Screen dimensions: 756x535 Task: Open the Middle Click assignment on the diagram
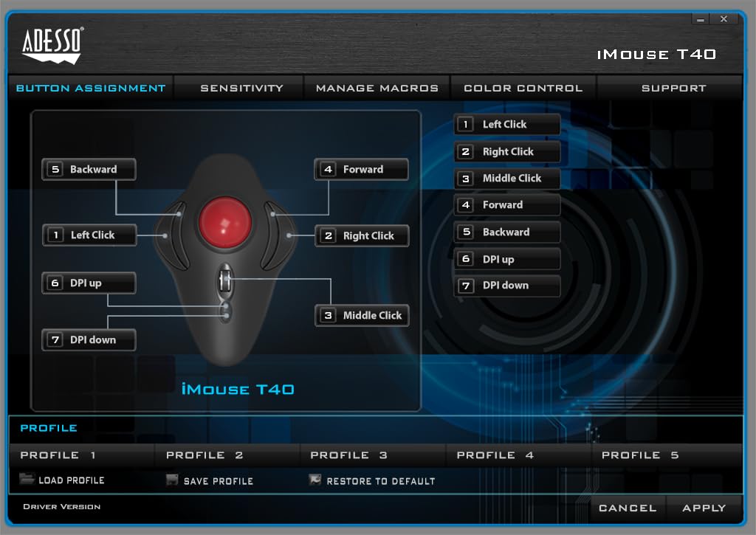(x=362, y=315)
